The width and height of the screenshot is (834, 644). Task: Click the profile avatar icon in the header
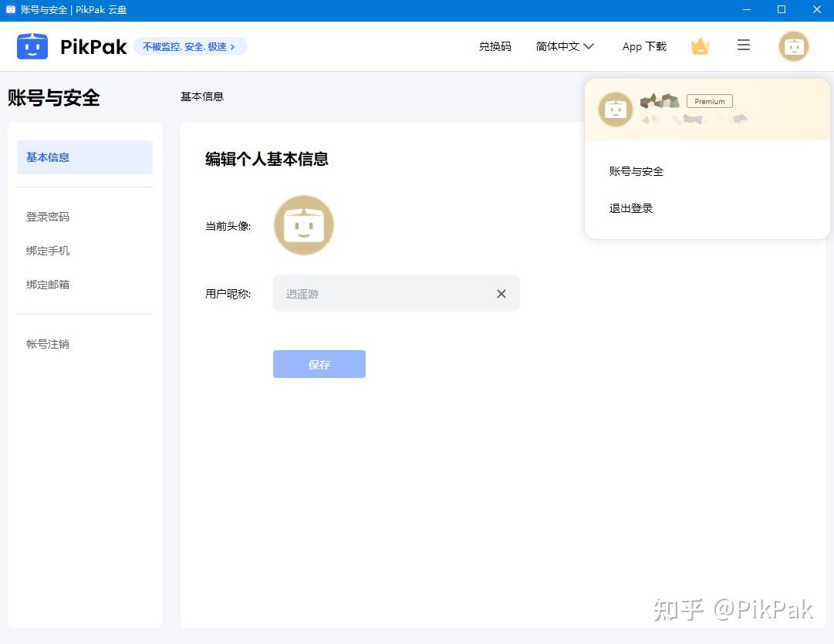point(793,46)
